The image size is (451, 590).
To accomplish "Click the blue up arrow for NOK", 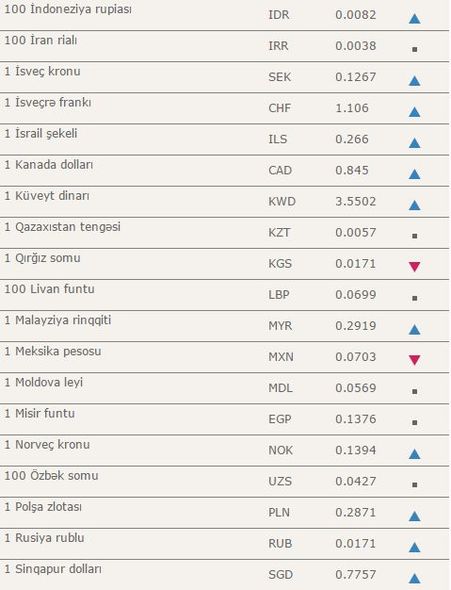I will 414,454.
